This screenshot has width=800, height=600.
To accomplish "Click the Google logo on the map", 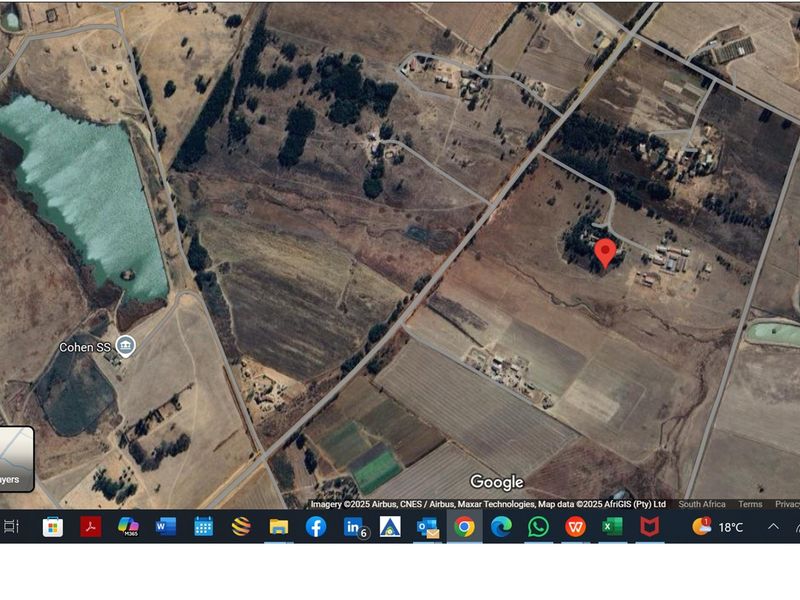I will click(x=497, y=482).
